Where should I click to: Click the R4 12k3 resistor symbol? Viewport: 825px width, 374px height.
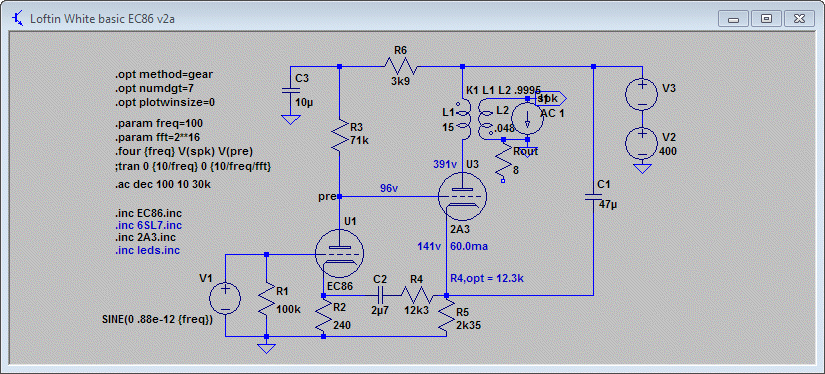(417, 296)
